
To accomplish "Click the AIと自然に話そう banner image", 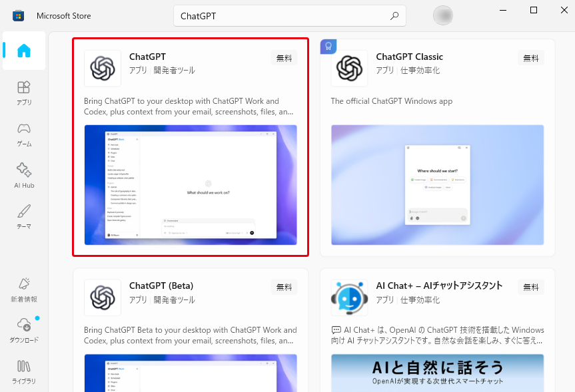I will click(438, 373).
